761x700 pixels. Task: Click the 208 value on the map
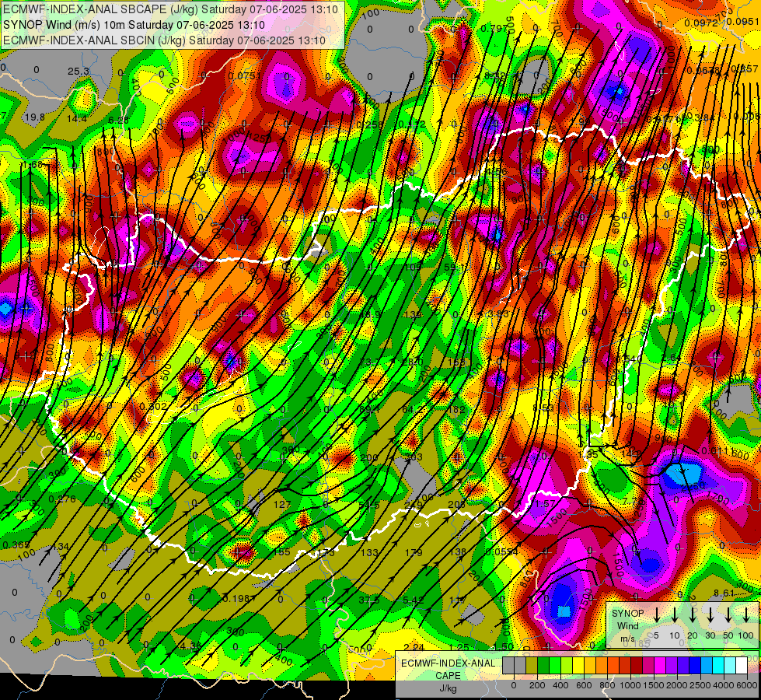click(x=456, y=505)
